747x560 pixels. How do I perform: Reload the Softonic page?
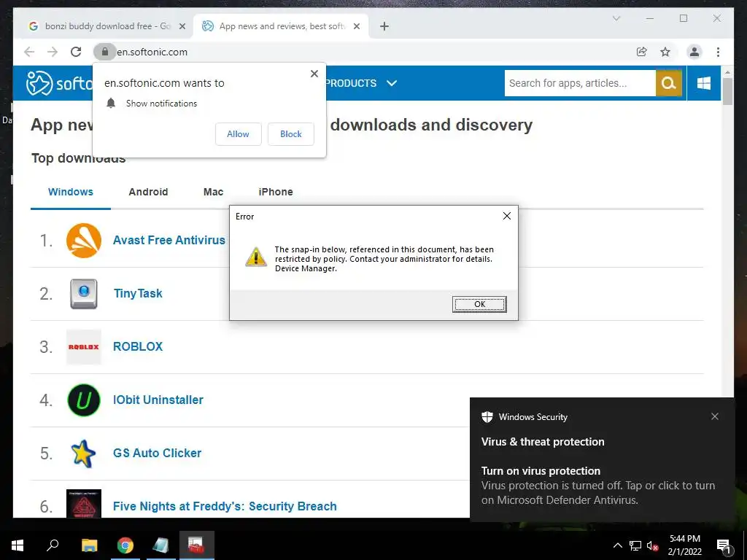tap(76, 52)
